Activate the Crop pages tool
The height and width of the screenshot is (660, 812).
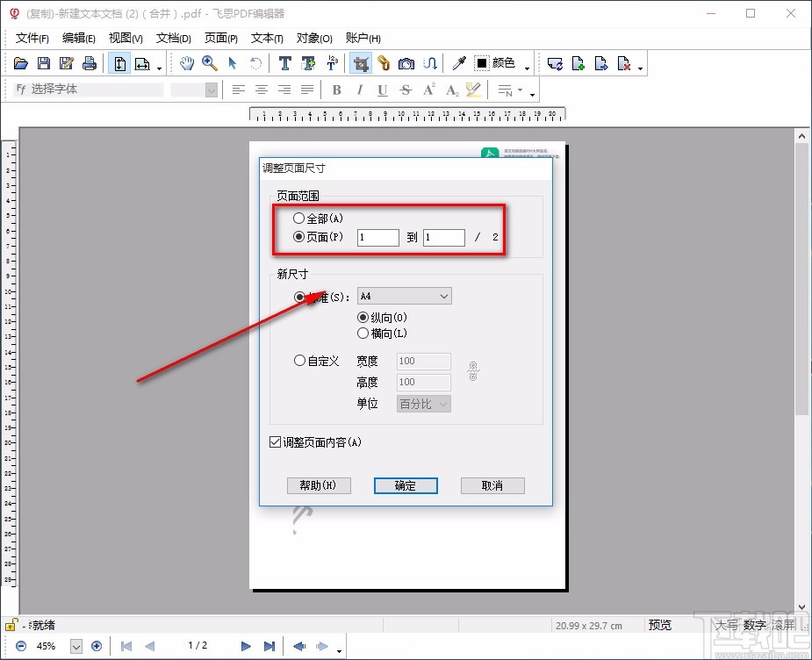coord(362,62)
